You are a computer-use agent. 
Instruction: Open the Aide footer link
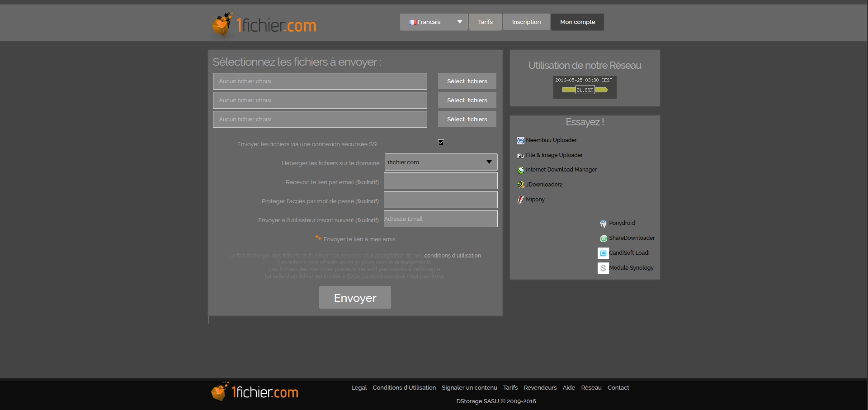(569, 388)
